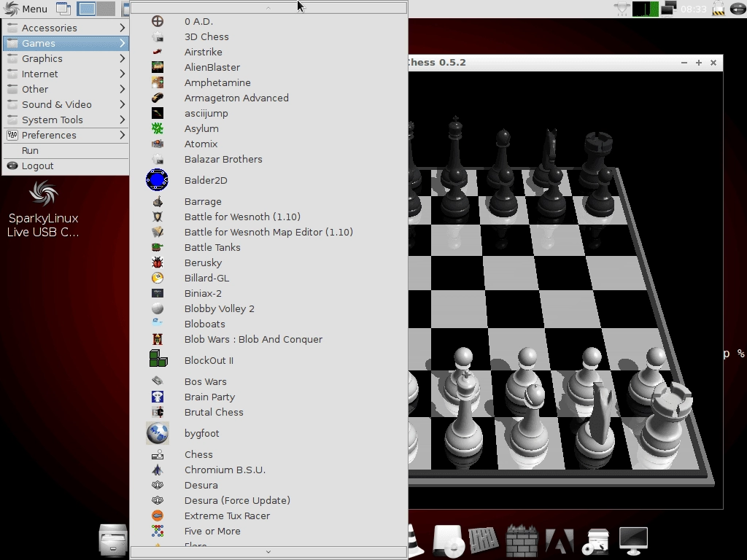
Task: Switch to the first workspace in pager
Action: click(86, 9)
